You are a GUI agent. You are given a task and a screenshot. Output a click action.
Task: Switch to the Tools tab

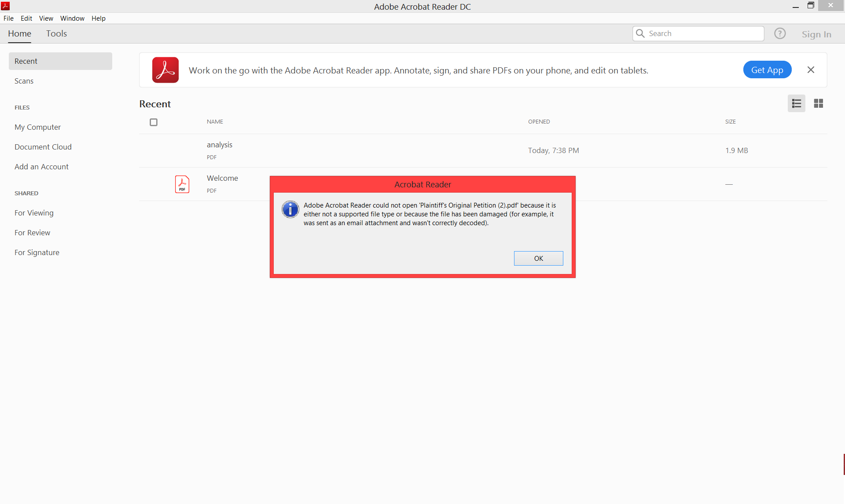56,33
